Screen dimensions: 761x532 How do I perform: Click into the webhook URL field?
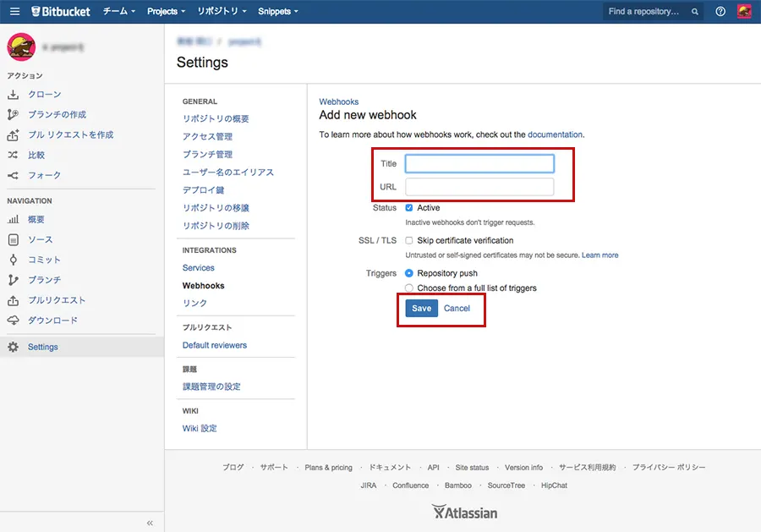click(479, 187)
